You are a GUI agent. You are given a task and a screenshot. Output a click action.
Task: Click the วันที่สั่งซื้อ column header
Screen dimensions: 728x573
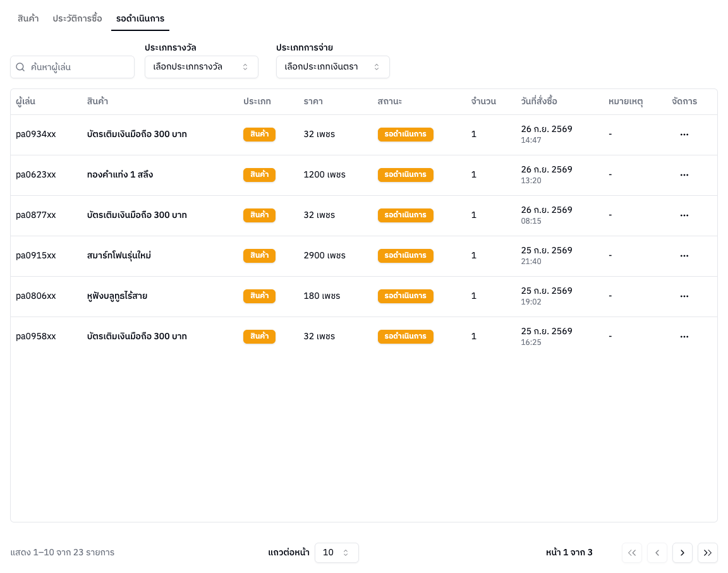(539, 101)
